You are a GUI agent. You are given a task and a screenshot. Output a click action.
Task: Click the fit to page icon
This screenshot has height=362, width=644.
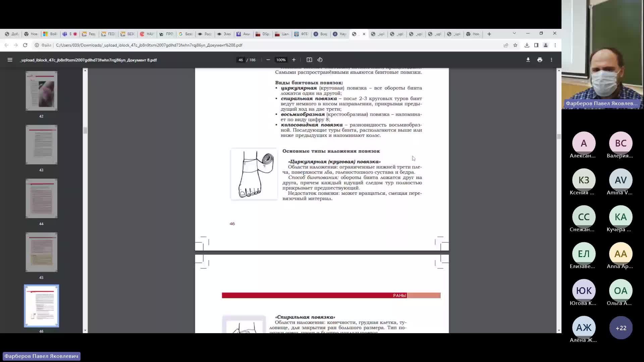pyautogui.click(x=309, y=60)
